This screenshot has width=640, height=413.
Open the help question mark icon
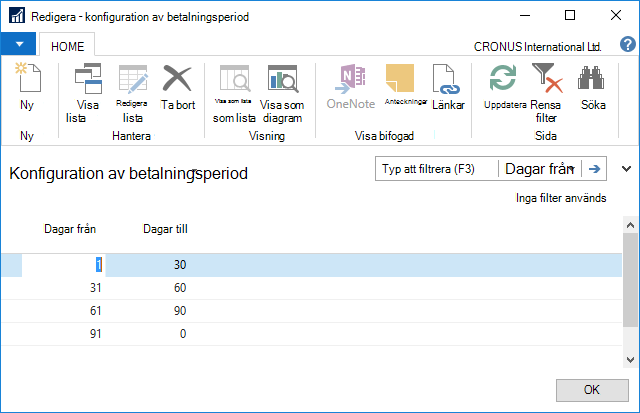click(628, 44)
